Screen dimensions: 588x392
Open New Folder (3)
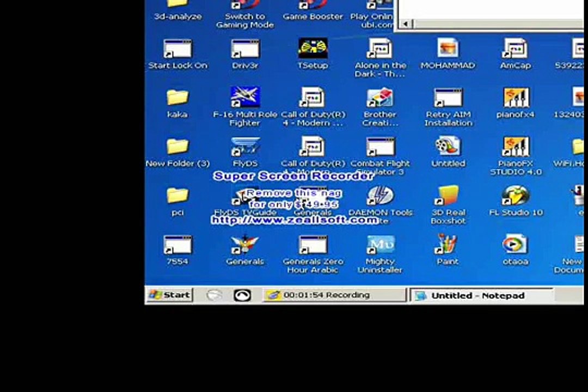(177, 146)
